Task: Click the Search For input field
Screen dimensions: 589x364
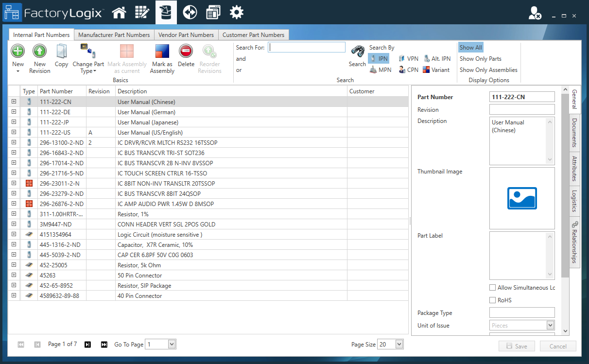Action: point(307,48)
